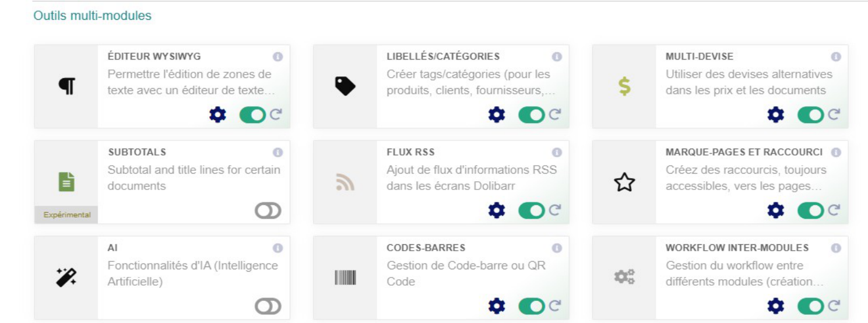Turn off Marque-pages et raccourci toggle

tap(811, 210)
